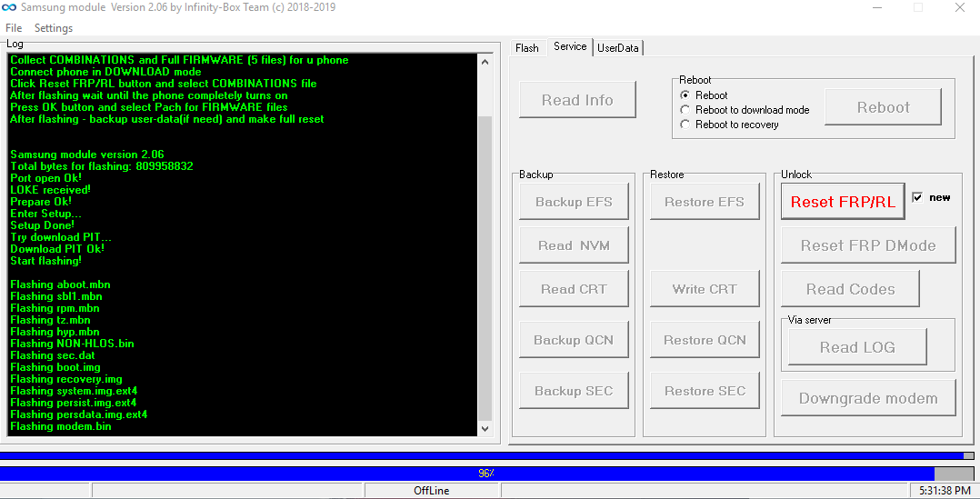Click the Read Codes button
The image size is (980, 499).
[x=850, y=289]
